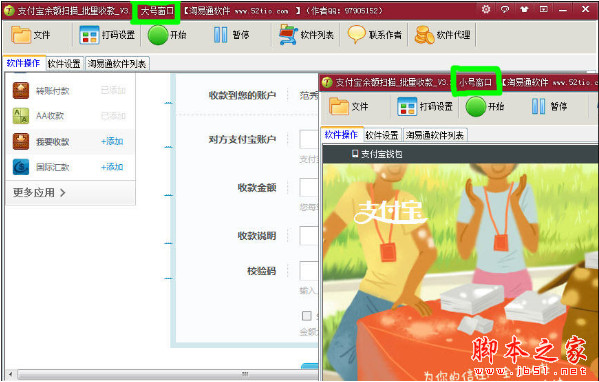
Task: Click green 开始 button in 大号窗口
Action: pos(158,35)
